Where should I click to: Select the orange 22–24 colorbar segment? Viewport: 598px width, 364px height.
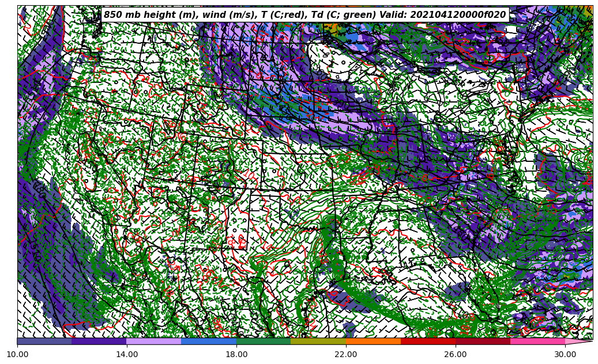[x=373, y=341]
